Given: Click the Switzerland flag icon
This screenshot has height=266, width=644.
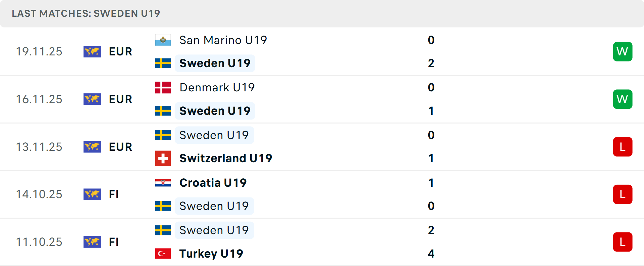Looking at the screenshot, I should pos(163,158).
